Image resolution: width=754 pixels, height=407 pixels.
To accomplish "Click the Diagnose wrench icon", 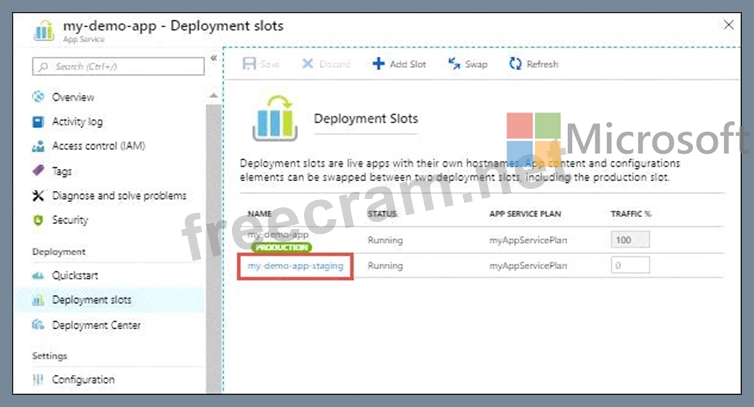I will (x=38, y=195).
